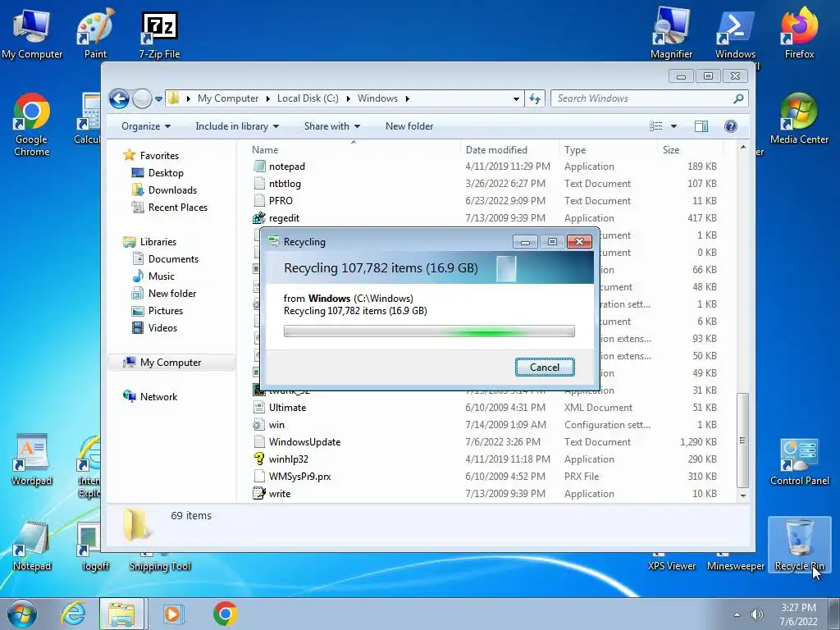Open Include in library menu

point(237,126)
